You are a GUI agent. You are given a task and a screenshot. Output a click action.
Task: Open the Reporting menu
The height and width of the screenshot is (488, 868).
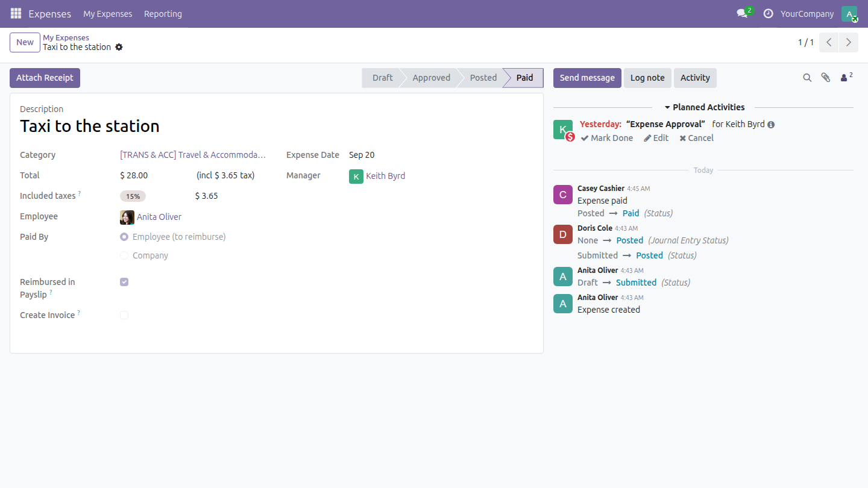(x=163, y=14)
